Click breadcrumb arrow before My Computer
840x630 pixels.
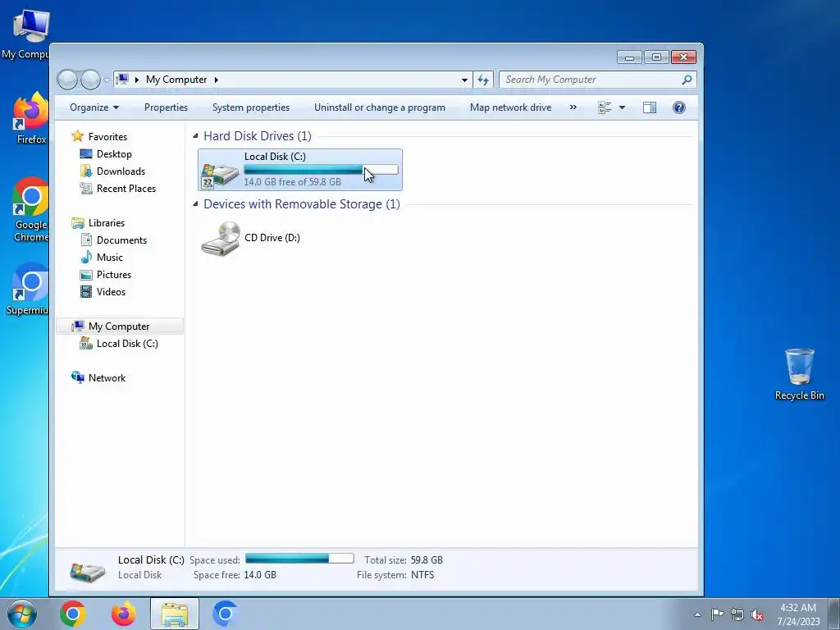[137, 80]
